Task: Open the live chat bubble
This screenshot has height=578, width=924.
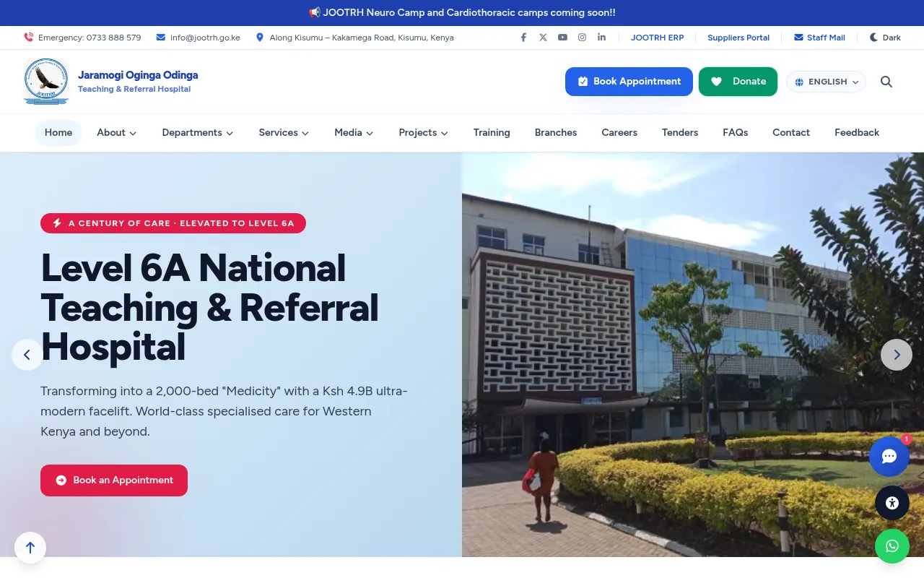Action: pyautogui.click(x=889, y=457)
